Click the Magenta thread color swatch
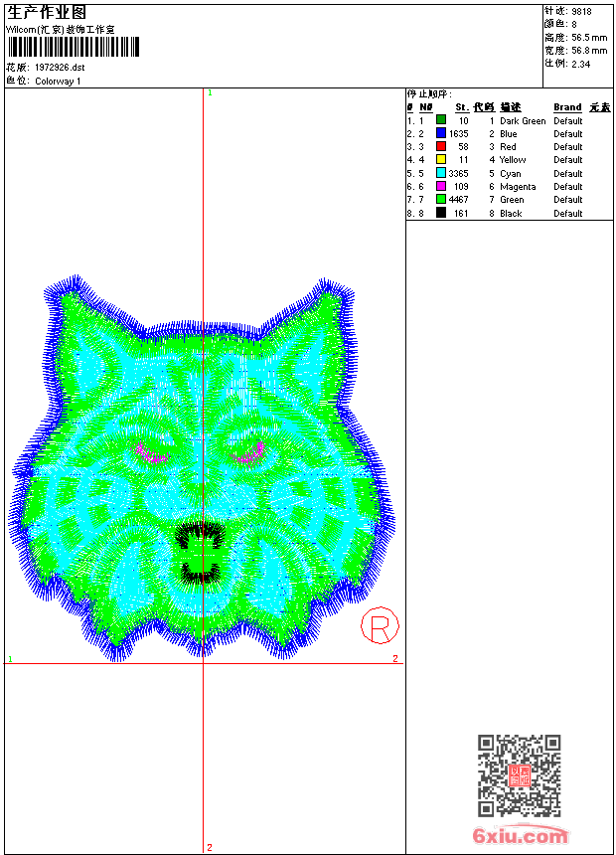The width and height of the screenshot is (616, 855). coord(441,186)
